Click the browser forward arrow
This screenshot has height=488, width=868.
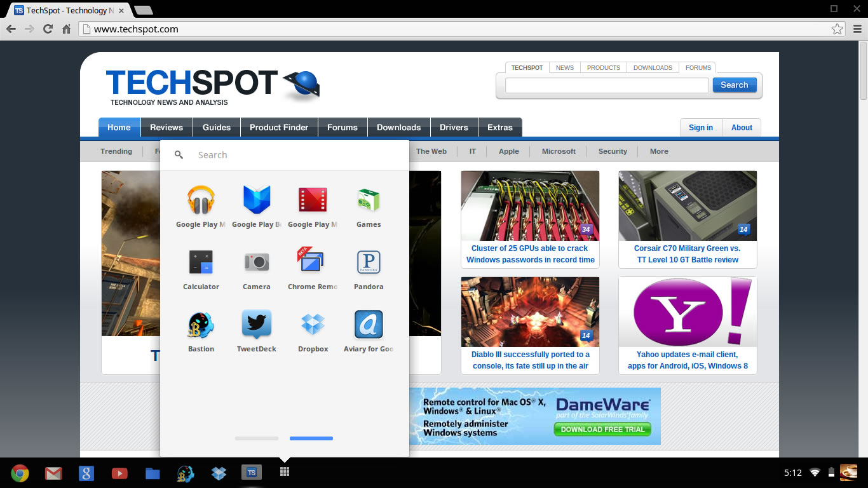coord(29,29)
